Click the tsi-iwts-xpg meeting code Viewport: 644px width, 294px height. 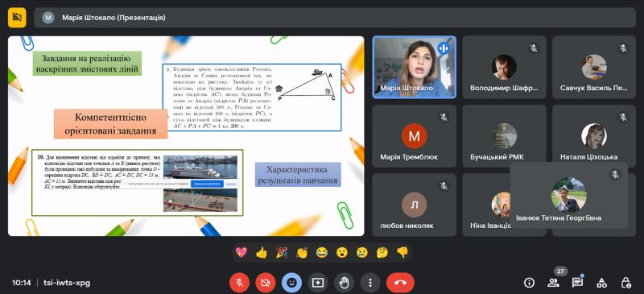[x=67, y=283]
